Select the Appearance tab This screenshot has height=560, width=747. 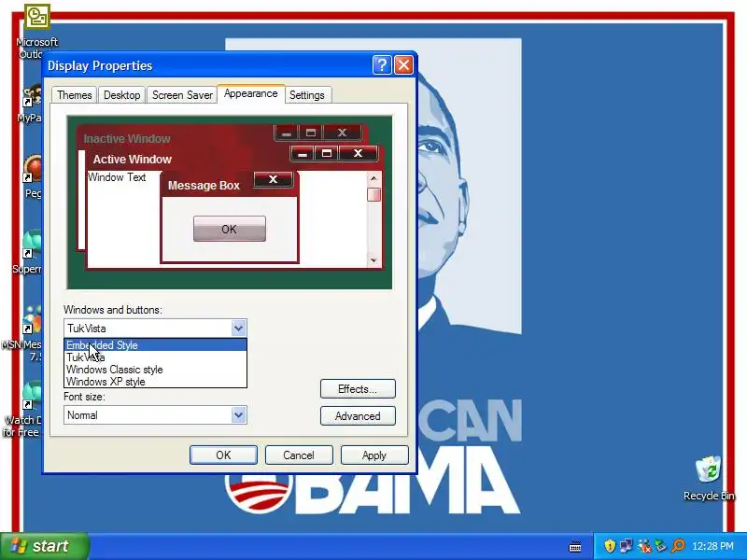click(x=250, y=93)
